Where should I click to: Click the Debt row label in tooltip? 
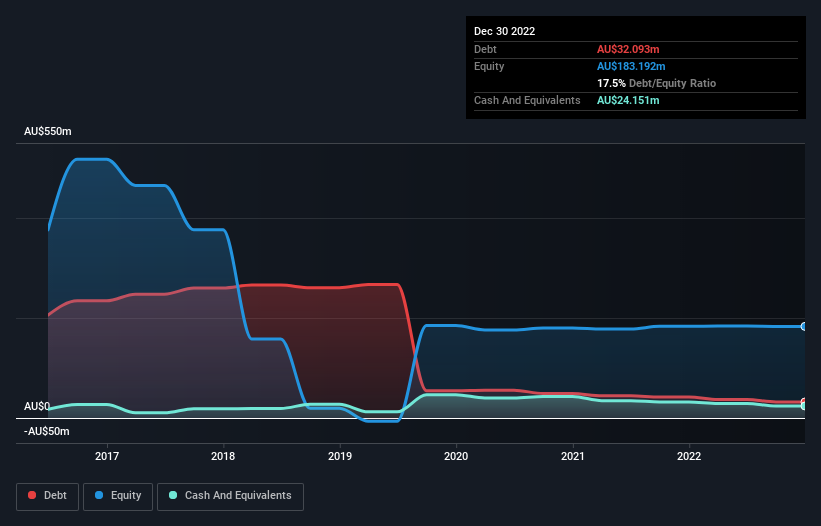[x=485, y=49]
